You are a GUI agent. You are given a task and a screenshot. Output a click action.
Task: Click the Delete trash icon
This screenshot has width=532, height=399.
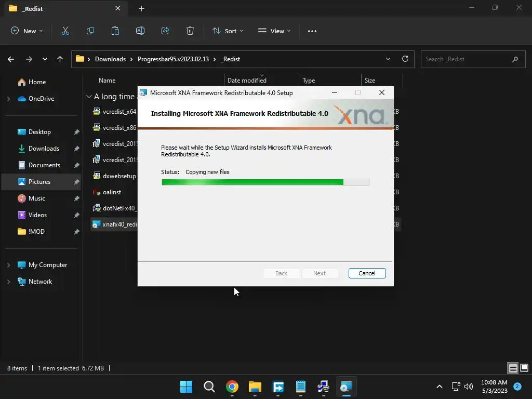[x=190, y=31]
